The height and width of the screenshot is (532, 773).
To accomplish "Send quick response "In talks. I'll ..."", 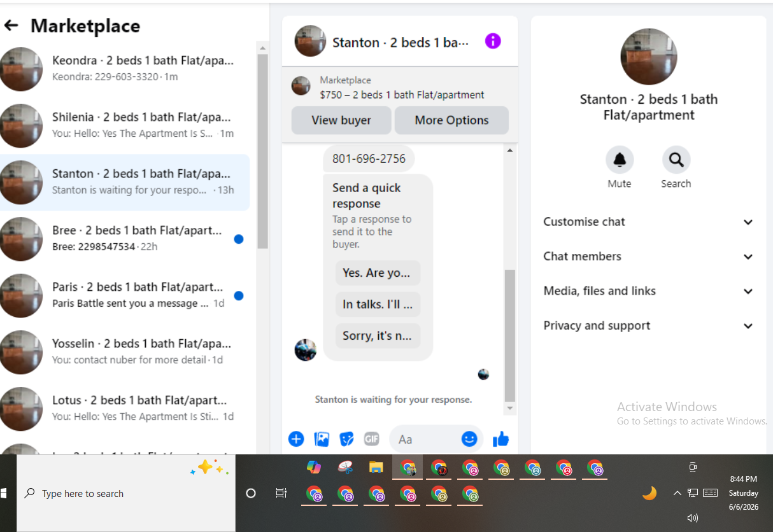I will (378, 304).
